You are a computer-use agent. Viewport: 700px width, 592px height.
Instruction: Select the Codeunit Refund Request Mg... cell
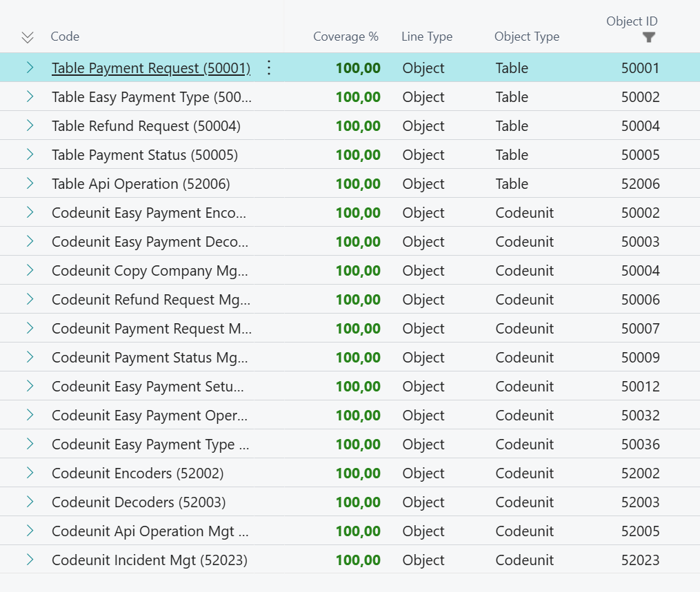pos(151,299)
